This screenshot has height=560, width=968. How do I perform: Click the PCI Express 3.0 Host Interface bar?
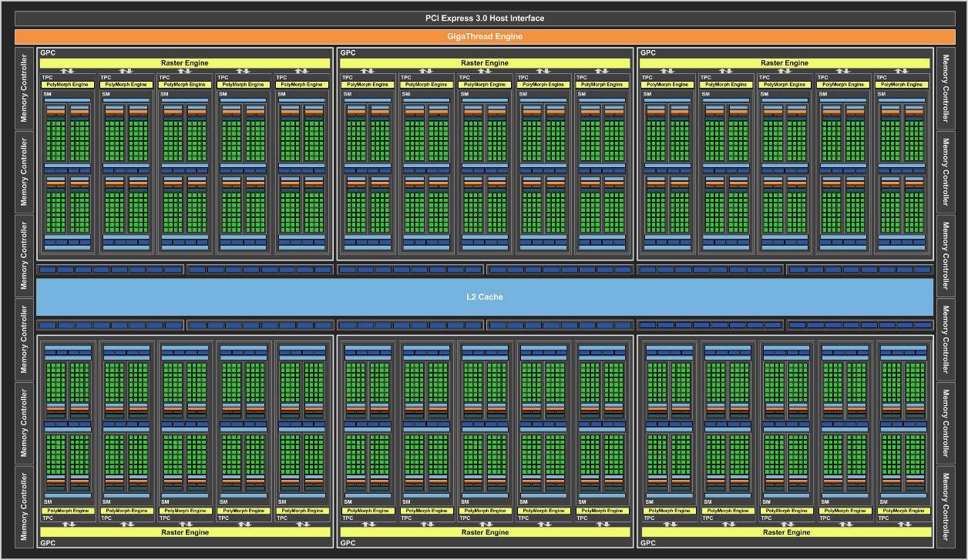[x=484, y=18]
